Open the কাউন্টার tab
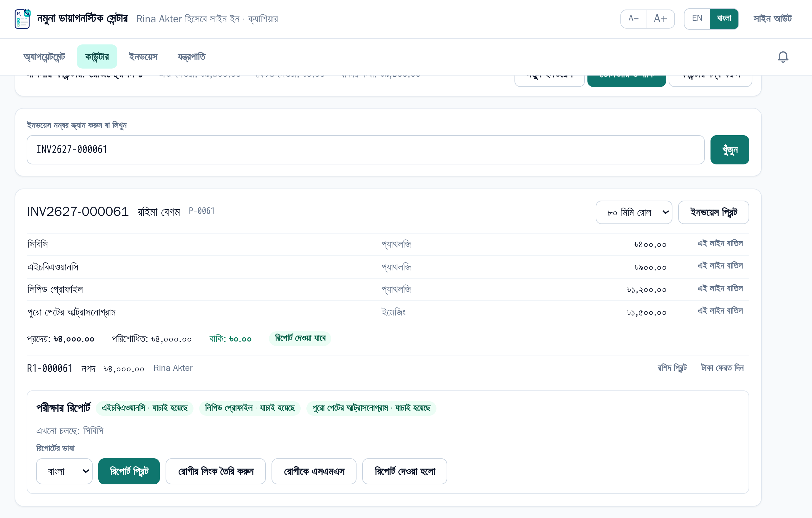 point(97,57)
